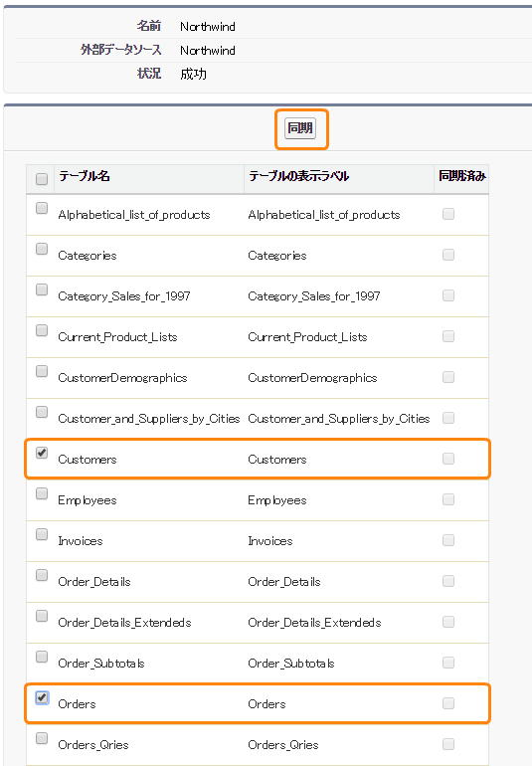Click the Invoices table name text

click(81, 541)
